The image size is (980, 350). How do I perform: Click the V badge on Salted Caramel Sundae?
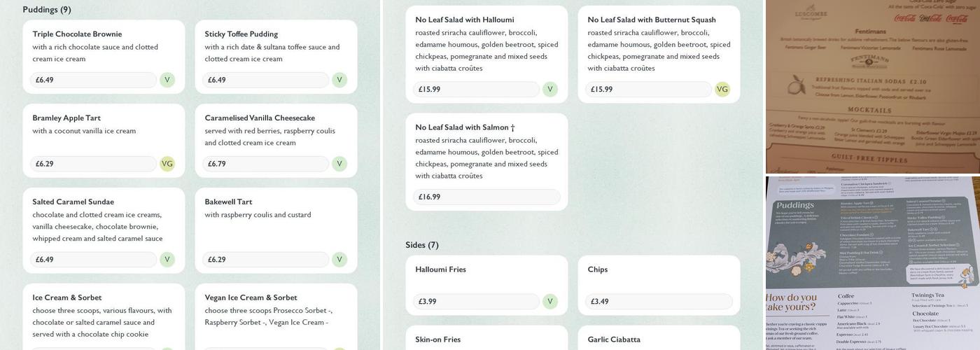[x=167, y=260]
